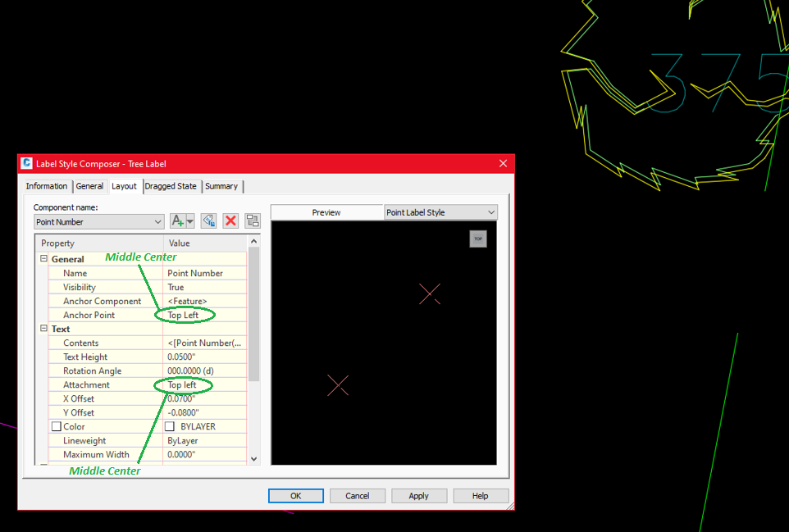The height and width of the screenshot is (532, 789).
Task: Select the Copy Component icon
Action: pos(208,221)
